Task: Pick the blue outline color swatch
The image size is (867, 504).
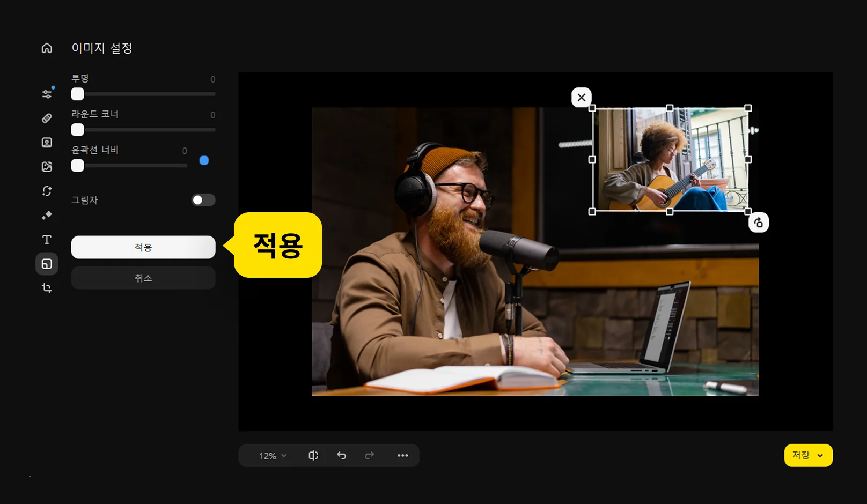Action: [204, 160]
